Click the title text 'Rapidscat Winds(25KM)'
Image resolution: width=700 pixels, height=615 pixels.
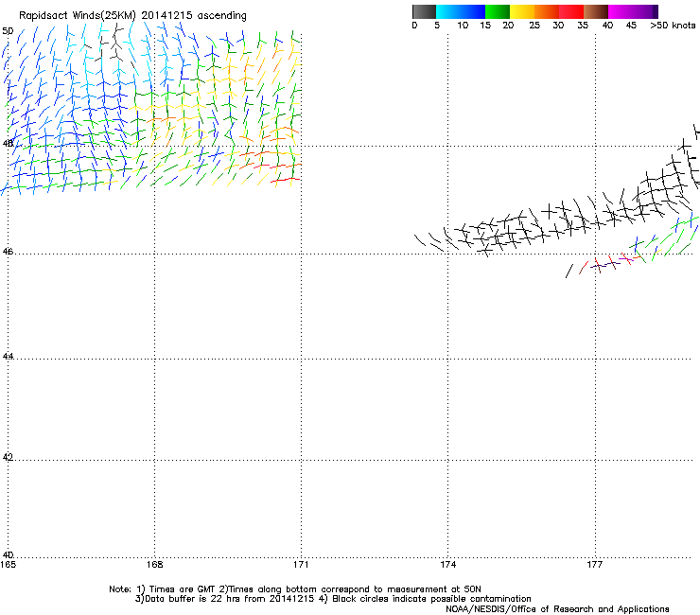click(78, 16)
